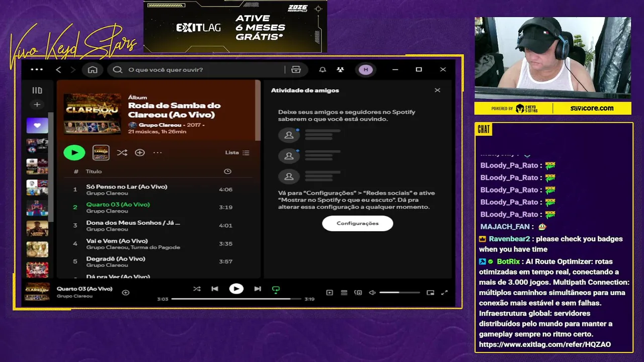Click the 'Configurações' button
The height and width of the screenshot is (362, 644).
coord(358,223)
